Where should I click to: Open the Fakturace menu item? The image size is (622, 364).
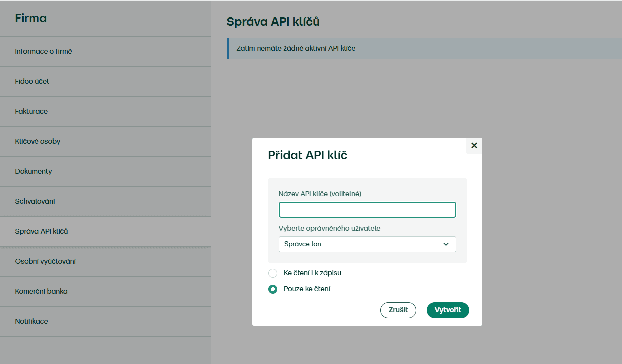(31, 111)
